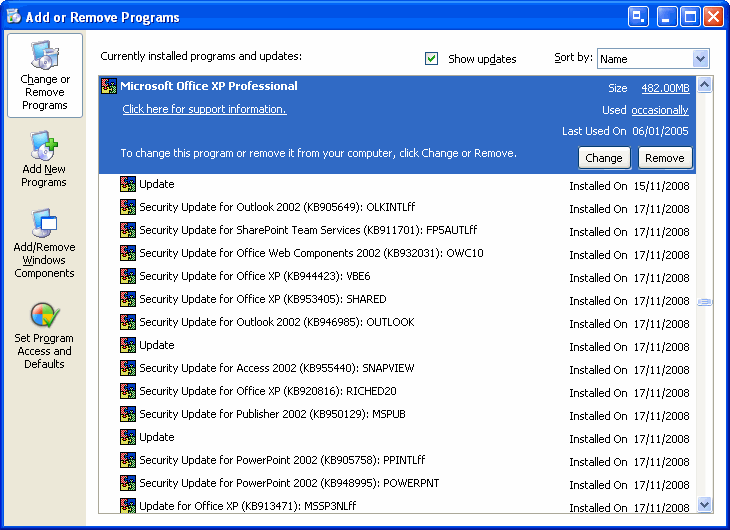Viewport: 730px width, 530px height.
Task: Select Microsoft Office XP Professional title text
Action: tap(209, 86)
